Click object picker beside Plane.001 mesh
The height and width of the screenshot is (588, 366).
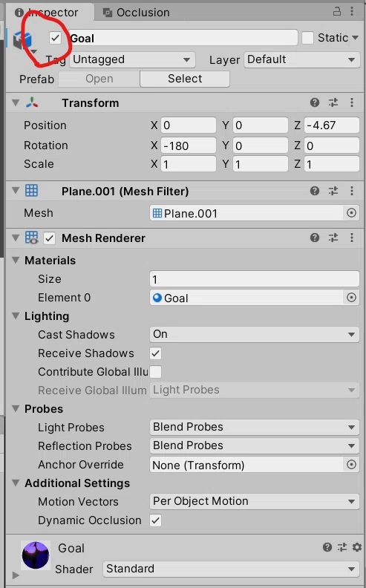351,213
